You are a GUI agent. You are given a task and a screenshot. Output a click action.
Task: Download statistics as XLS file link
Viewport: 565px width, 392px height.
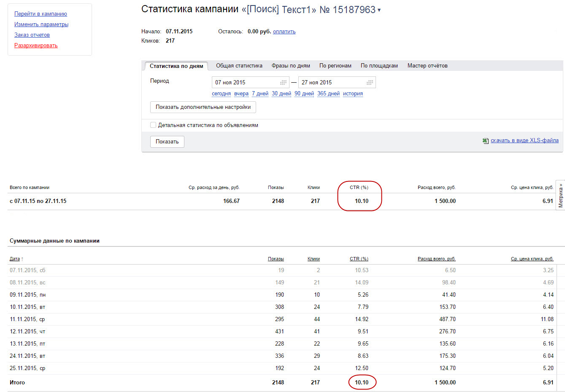coord(524,141)
